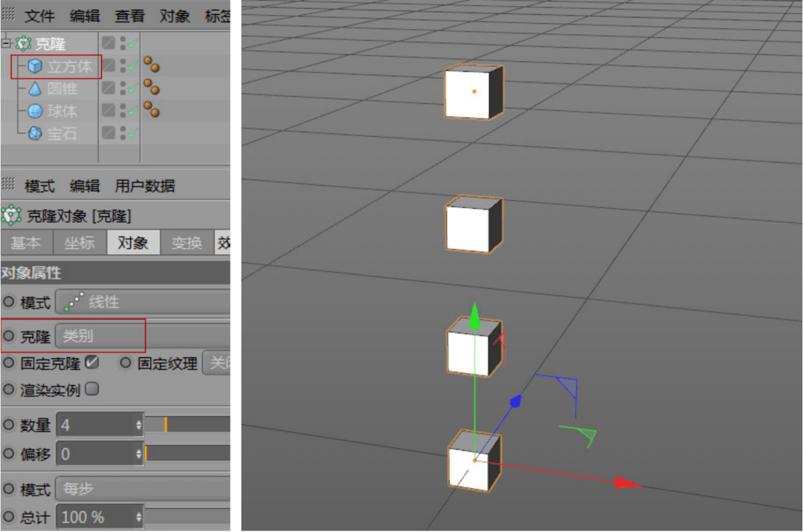The width and height of the screenshot is (803, 532).
Task: Open the 克隆 类别 dropdown
Action: coord(143,336)
